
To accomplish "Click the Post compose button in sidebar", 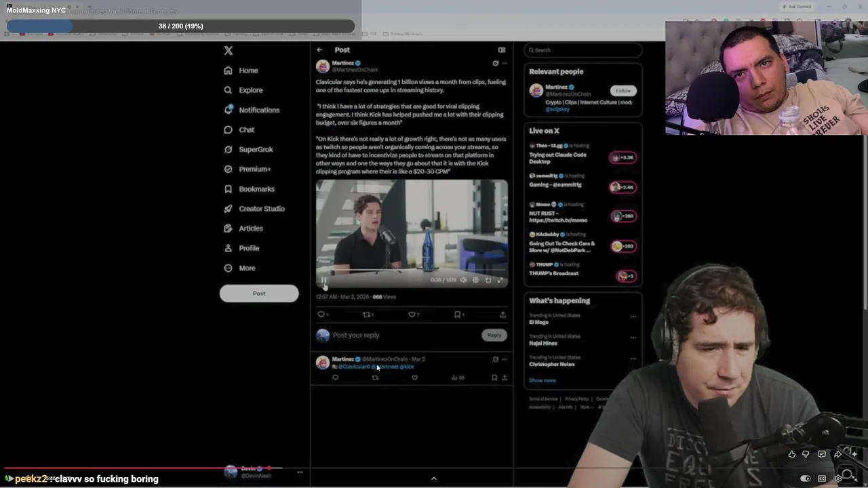I will pos(259,293).
